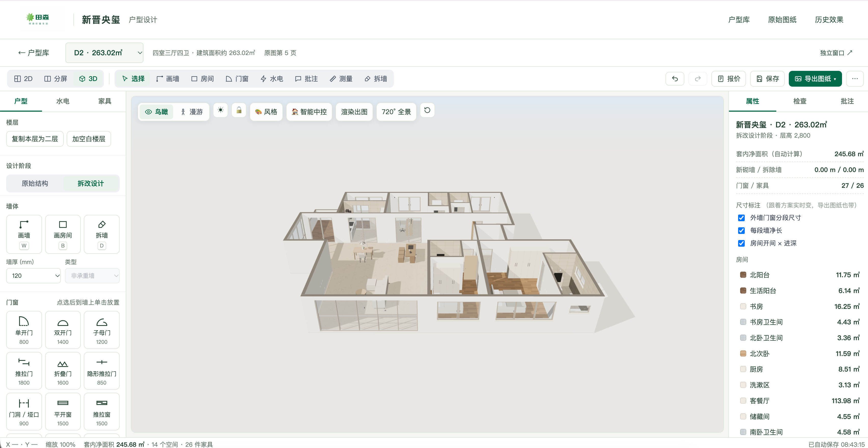Screen dimensions: 868x448
Task: Open the 家具 tab in left panel
Action: (104, 101)
